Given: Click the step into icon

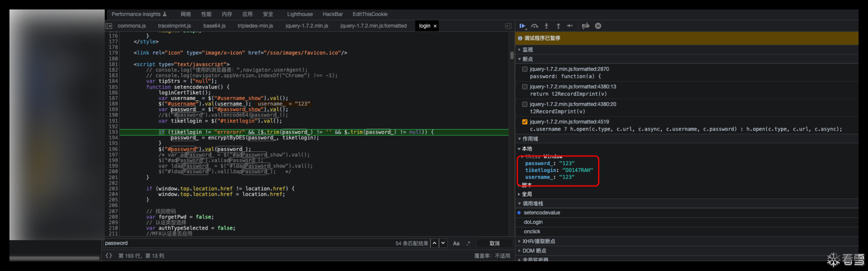Looking at the screenshot, I should pyautogui.click(x=547, y=26).
